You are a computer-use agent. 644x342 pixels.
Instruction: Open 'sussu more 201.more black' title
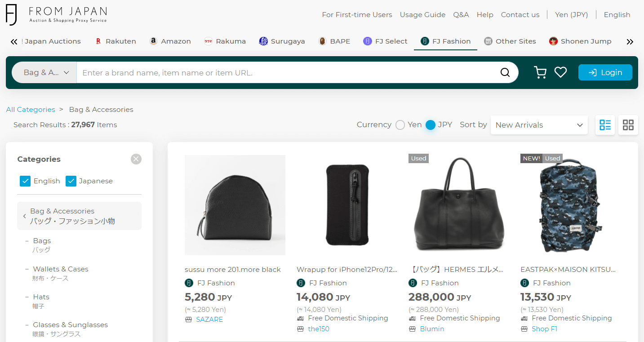(233, 270)
